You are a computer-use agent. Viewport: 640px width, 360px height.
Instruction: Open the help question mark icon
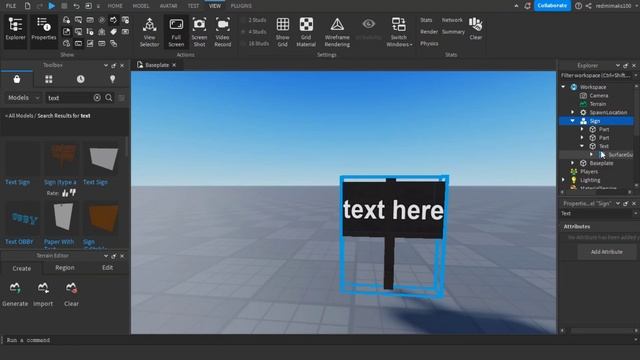(578, 6)
